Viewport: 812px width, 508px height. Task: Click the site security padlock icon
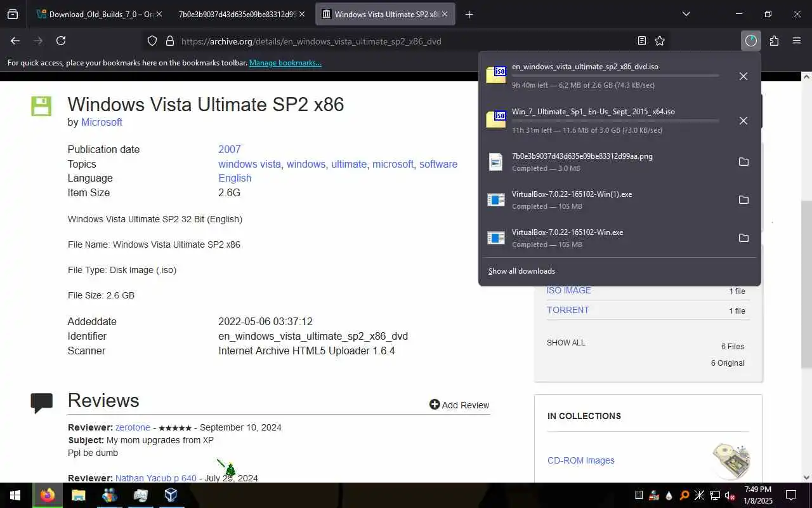(x=169, y=41)
